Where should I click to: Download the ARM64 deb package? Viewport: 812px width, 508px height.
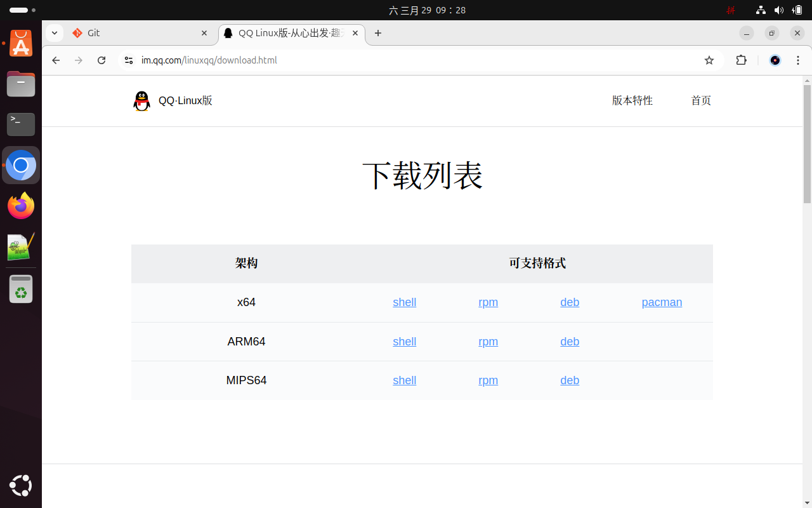(x=570, y=342)
